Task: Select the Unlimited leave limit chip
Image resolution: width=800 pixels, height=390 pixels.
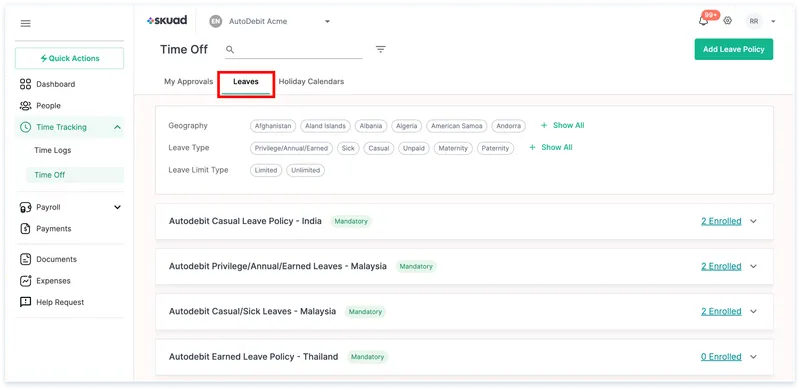Action: tap(305, 170)
